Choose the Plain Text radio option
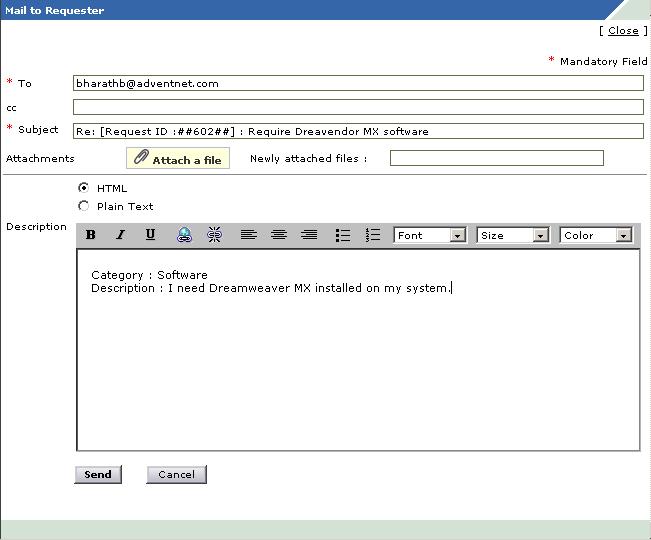The height and width of the screenshot is (540, 651). pos(84,206)
